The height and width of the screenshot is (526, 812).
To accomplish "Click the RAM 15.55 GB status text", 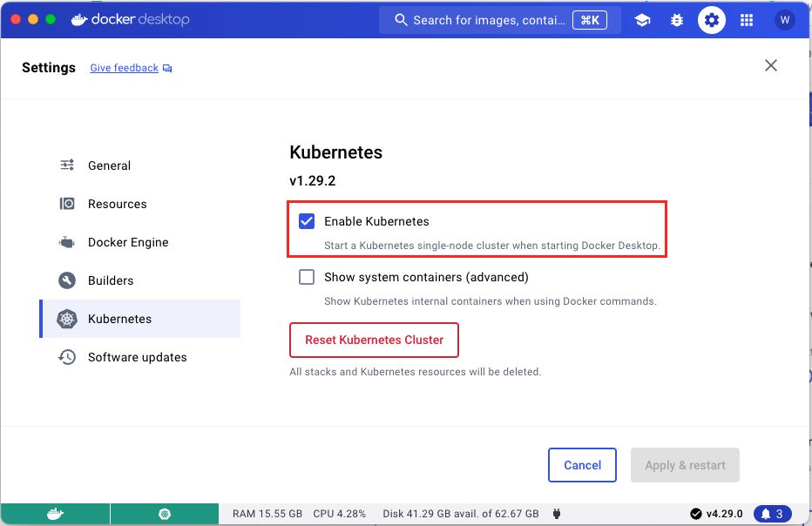I will coord(267,514).
